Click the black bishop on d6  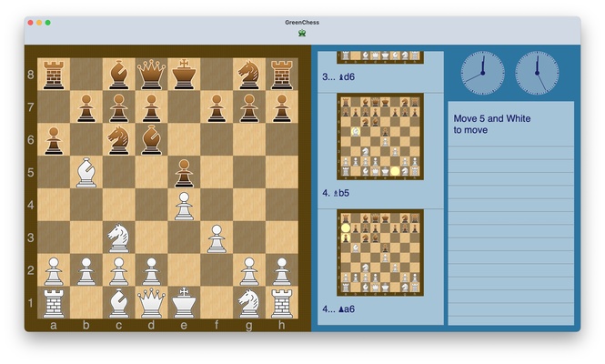click(x=151, y=140)
